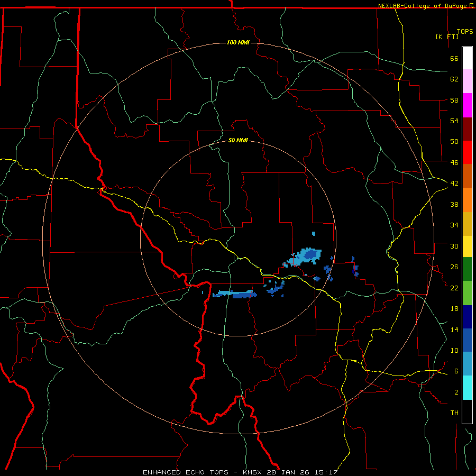Image resolution: width=476 pixels, height=476 pixels.
Task: Click legend value 26
Action: click(454, 267)
